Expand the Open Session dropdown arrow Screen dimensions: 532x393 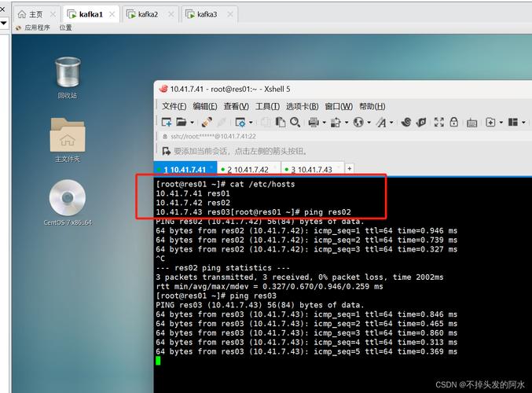(x=192, y=123)
